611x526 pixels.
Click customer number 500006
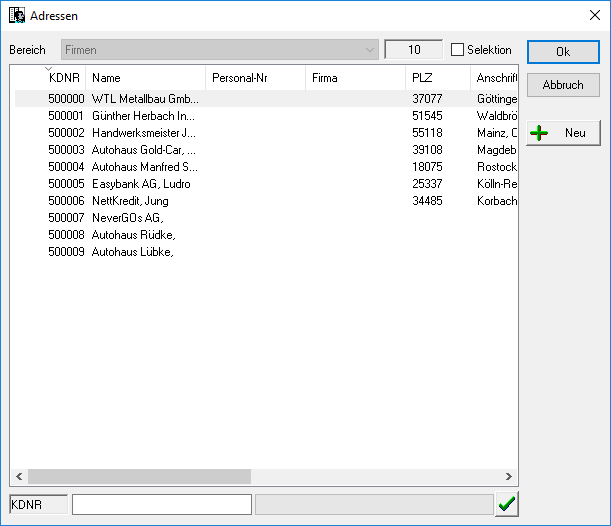pos(66,201)
